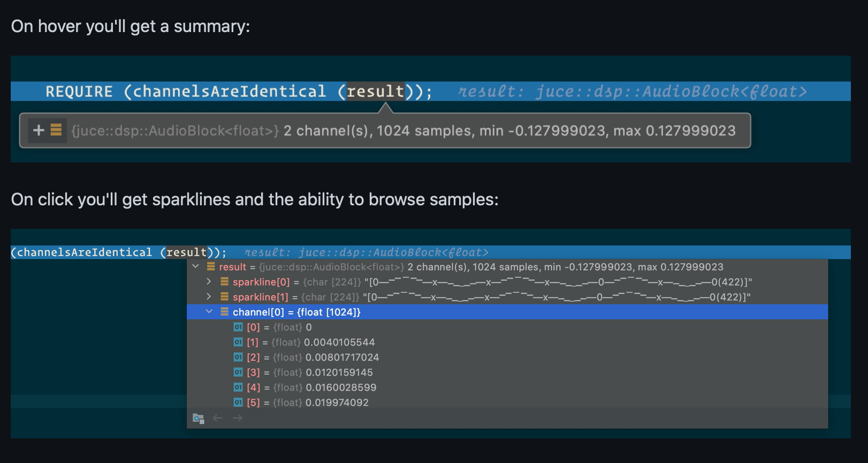This screenshot has width=868, height=463.
Task: Click highlighted result in lower code snippet
Action: 186,252
